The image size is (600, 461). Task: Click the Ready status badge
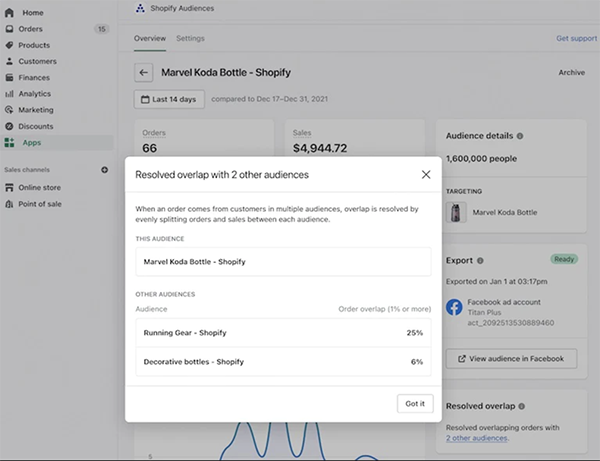(x=564, y=259)
